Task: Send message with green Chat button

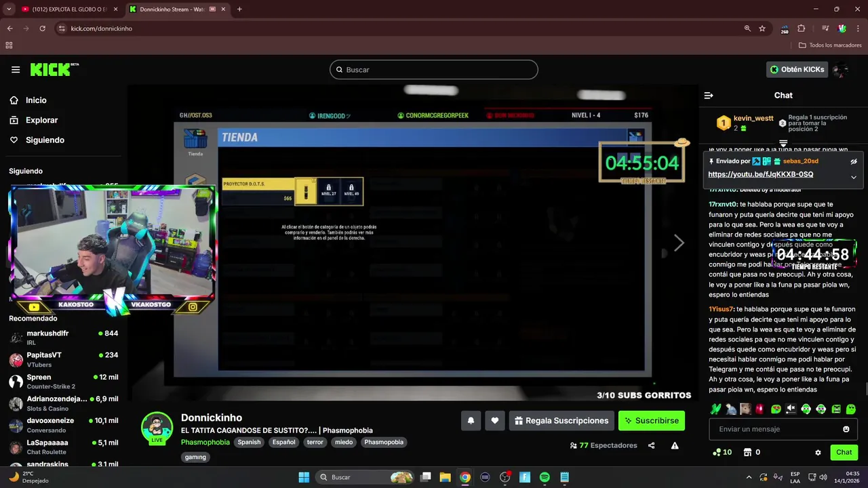Action: point(844,452)
